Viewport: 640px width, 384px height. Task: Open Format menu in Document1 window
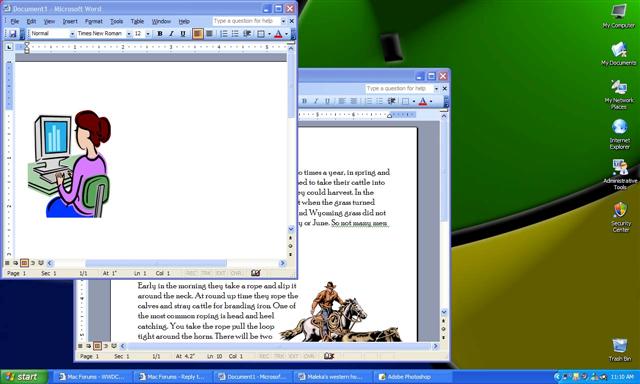(x=93, y=21)
